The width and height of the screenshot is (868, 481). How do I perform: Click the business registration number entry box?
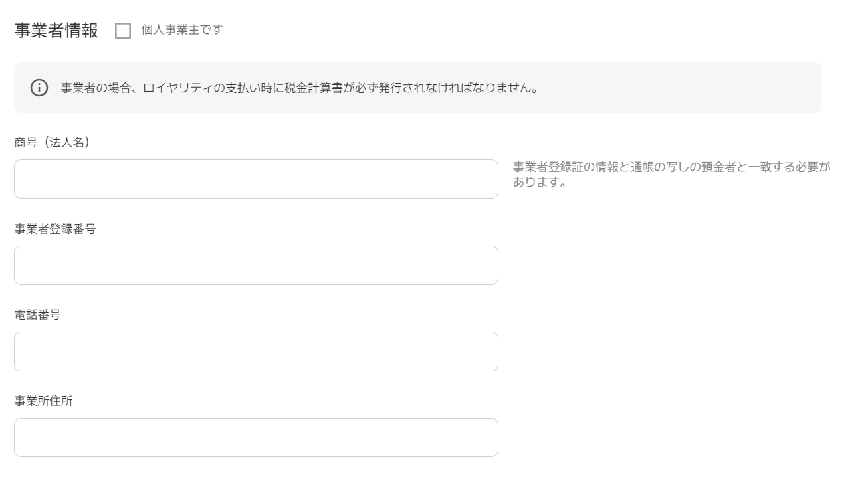[x=256, y=264]
